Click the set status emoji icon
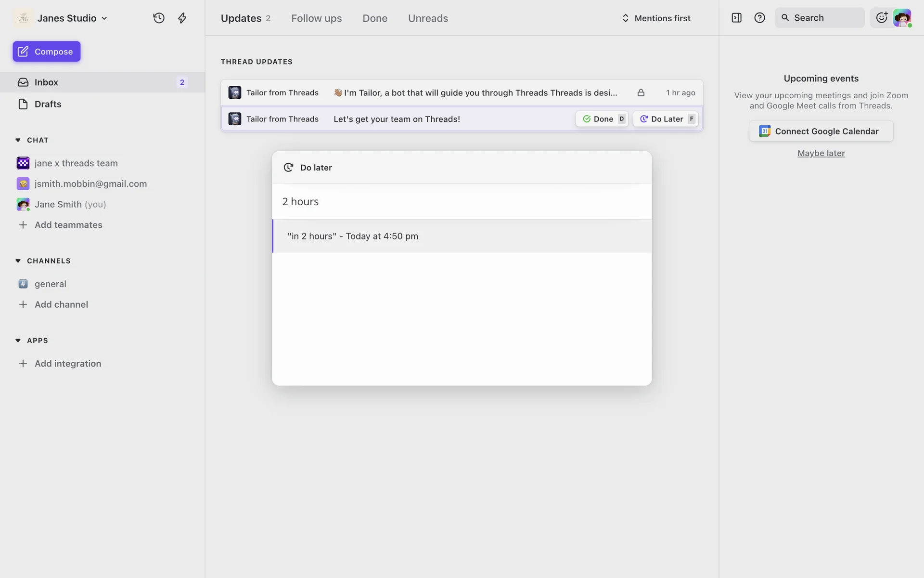This screenshot has height=578, width=924. [x=881, y=18]
